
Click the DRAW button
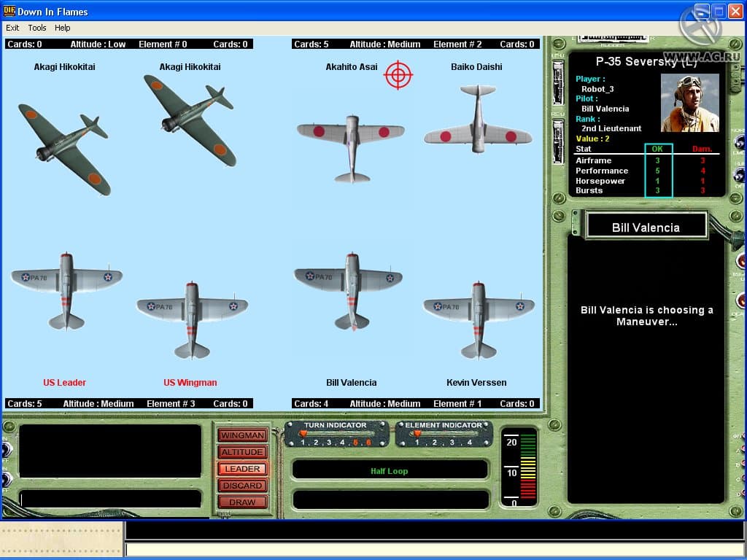(242, 502)
